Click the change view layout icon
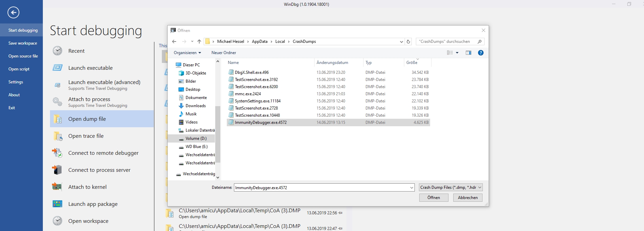This screenshot has height=231, width=644. pos(450,53)
